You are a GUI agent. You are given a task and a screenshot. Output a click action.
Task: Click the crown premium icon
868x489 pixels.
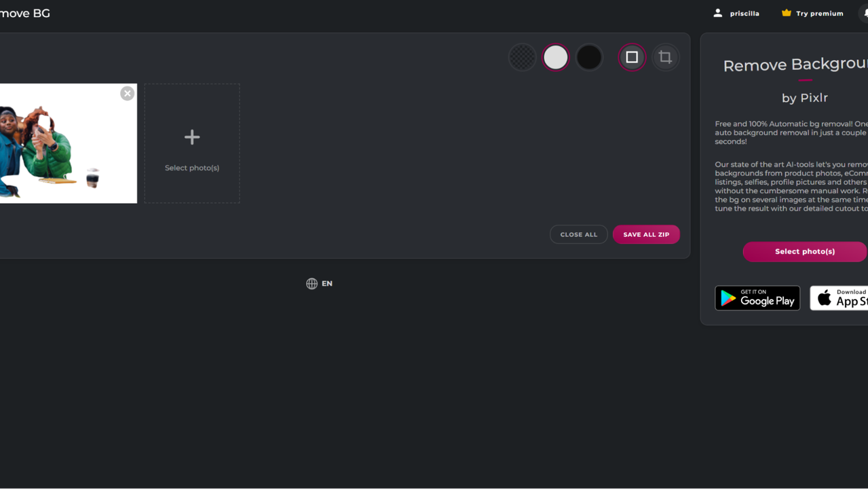[x=787, y=13]
